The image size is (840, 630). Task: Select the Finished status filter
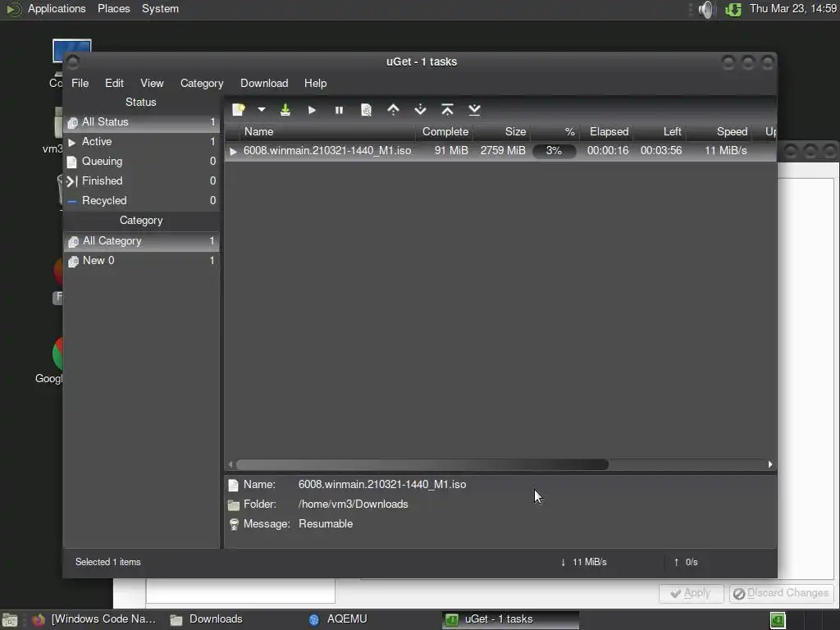[x=141, y=181]
